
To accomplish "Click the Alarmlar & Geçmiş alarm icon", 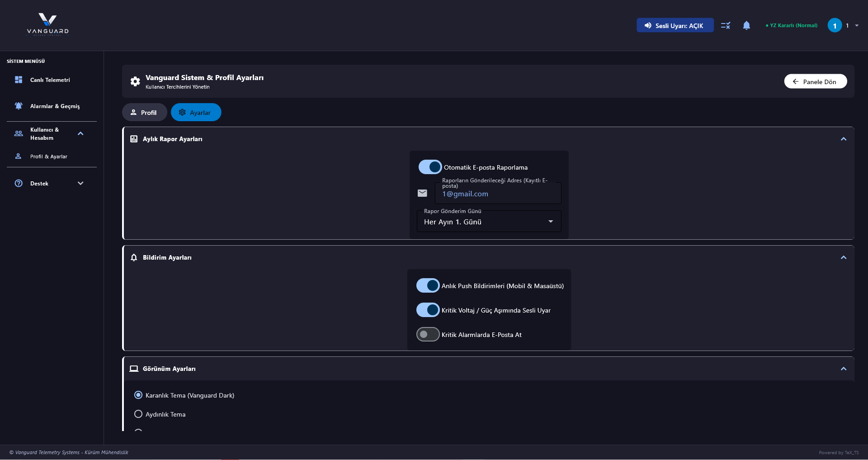I will pyautogui.click(x=19, y=106).
